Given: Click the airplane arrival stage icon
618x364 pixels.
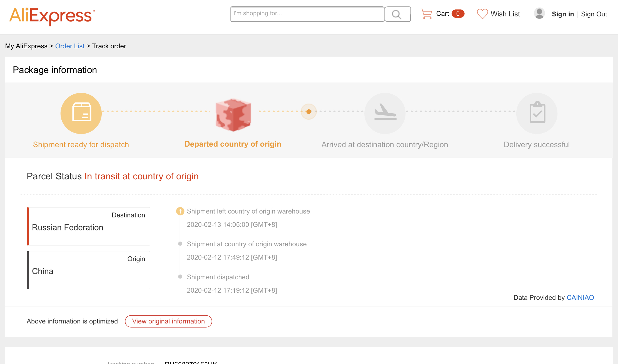Looking at the screenshot, I should click(385, 113).
